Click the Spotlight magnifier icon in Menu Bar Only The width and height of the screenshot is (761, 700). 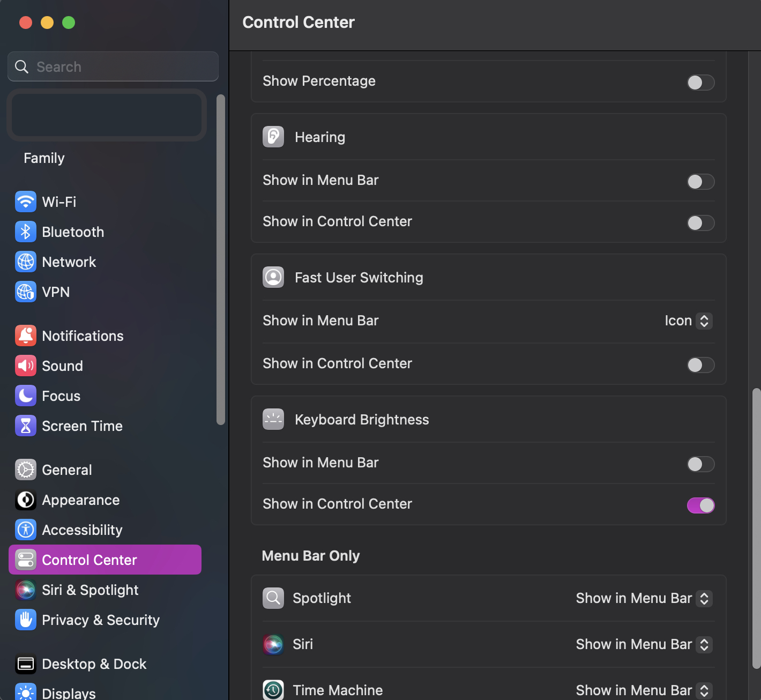coord(273,598)
